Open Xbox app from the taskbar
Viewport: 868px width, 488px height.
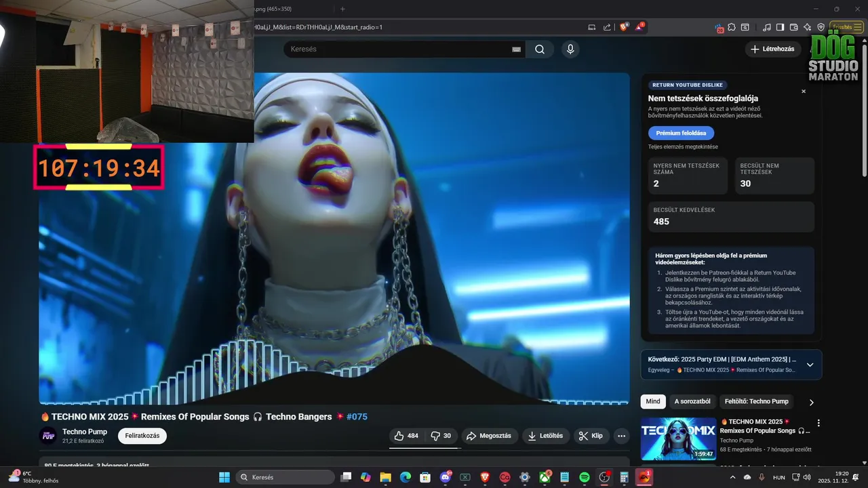point(545,477)
